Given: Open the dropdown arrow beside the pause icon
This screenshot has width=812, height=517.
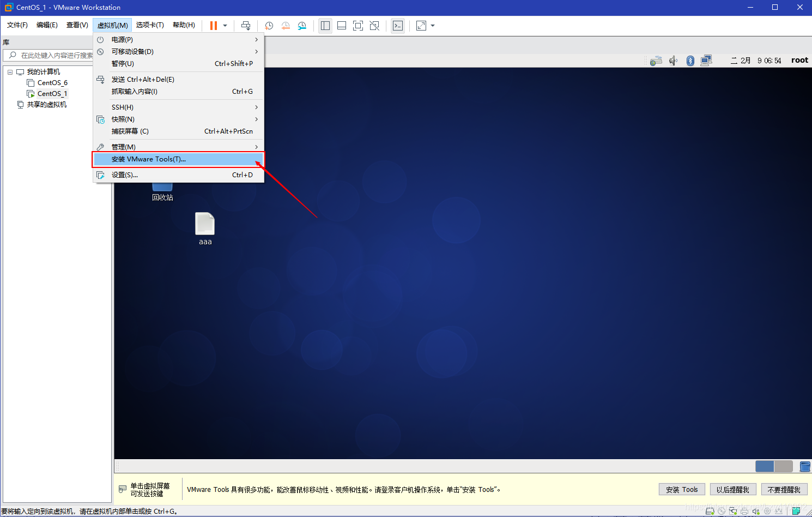Looking at the screenshot, I should (225, 26).
